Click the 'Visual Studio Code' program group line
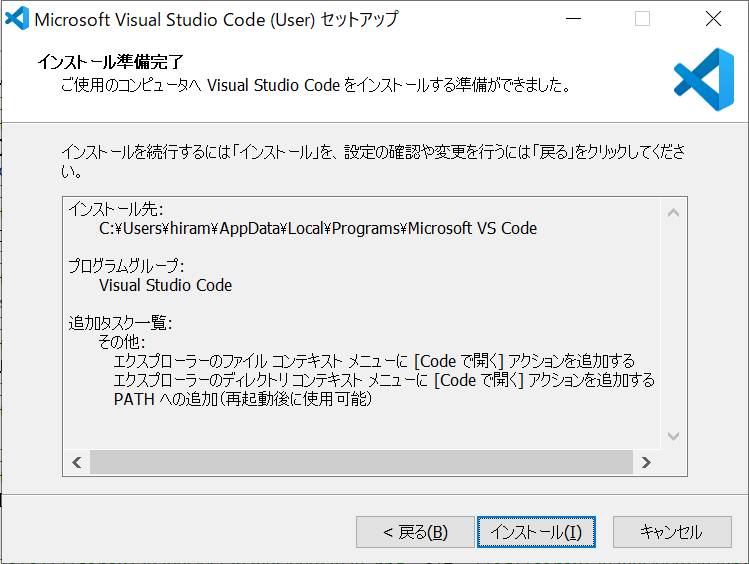Image resolution: width=749 pixels, height=564 pixels. [165, 286]
